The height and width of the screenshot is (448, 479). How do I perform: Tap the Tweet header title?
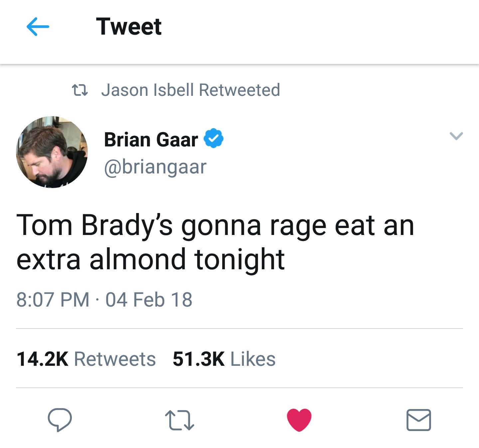(x=129, y=27)
